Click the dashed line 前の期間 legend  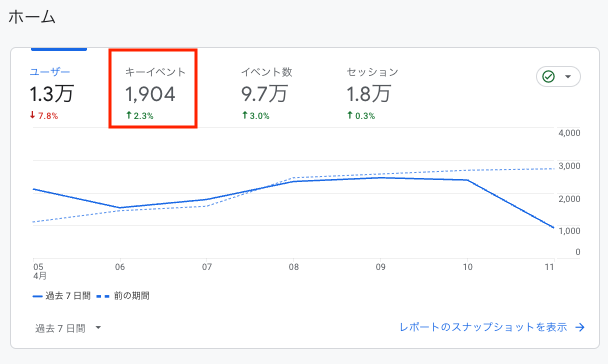coord(123,296)
